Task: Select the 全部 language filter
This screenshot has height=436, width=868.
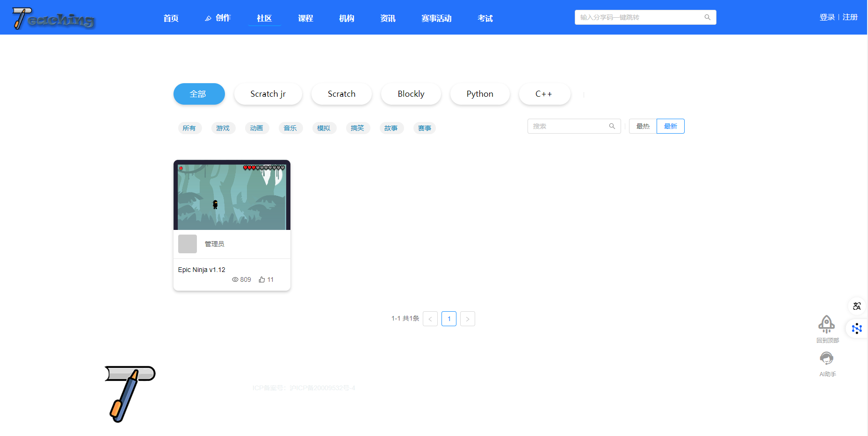Action: pos(199,94)
